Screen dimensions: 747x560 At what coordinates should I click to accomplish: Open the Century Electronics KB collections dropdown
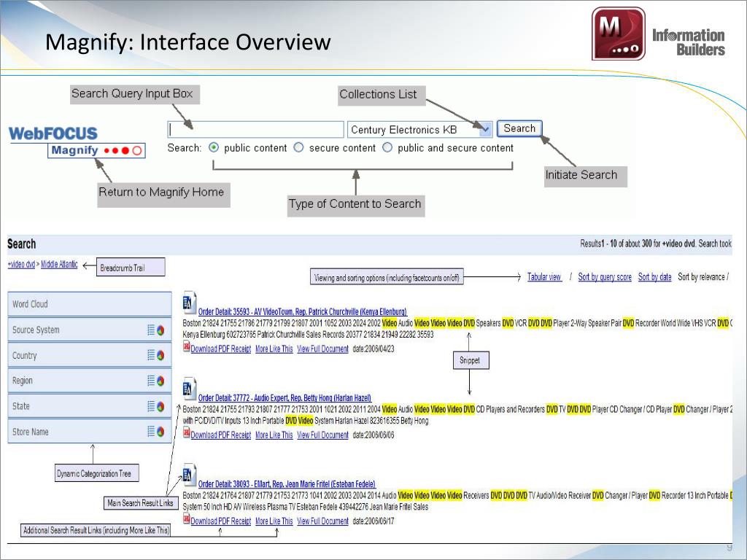coord(419,130)
